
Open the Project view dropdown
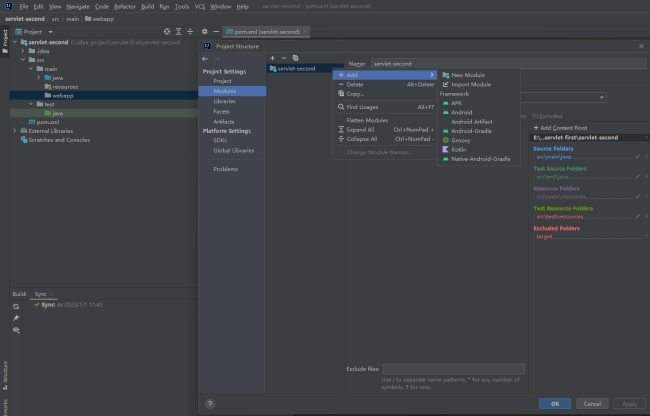42,32
